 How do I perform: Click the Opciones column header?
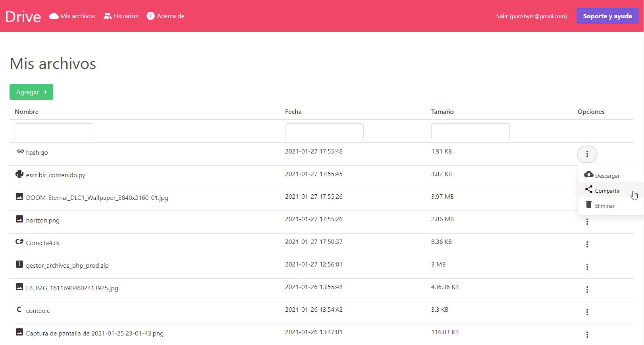(591, 111)
